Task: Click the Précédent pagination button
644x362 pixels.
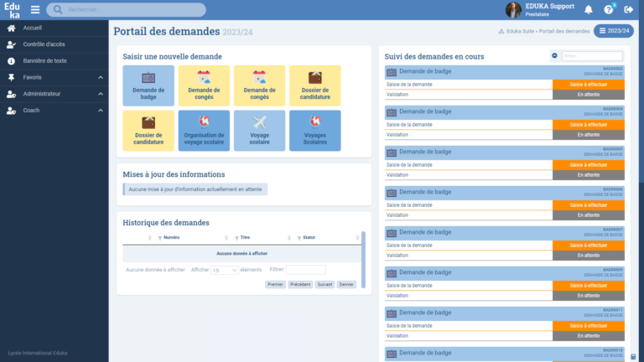Action: tap(300, 284)
